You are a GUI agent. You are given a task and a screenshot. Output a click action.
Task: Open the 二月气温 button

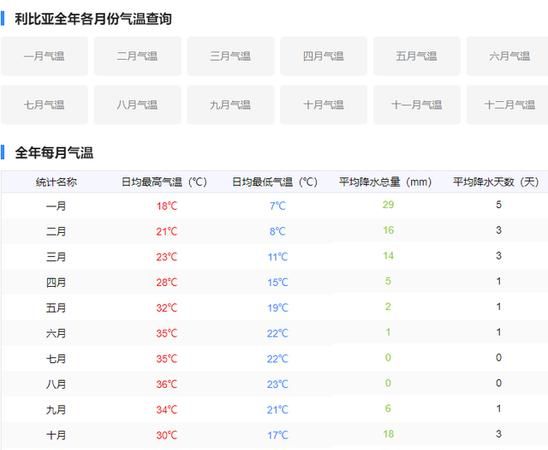pyautogui.click(x=137, y=56)
